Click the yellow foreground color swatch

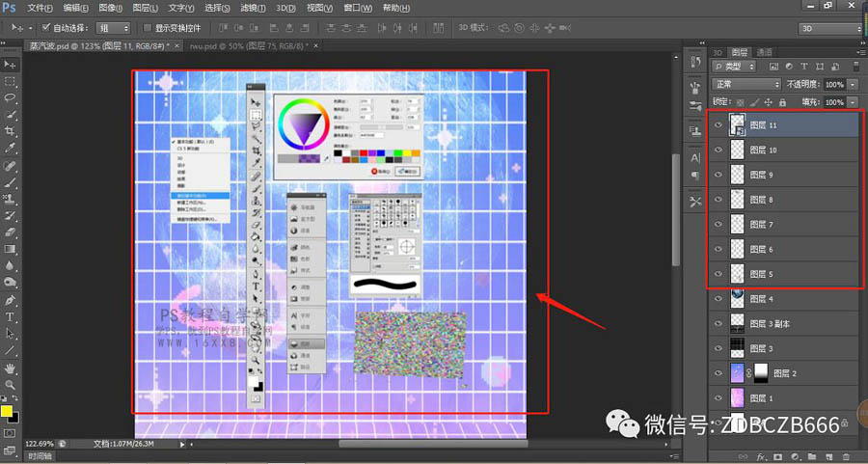[x=7, y=411]
